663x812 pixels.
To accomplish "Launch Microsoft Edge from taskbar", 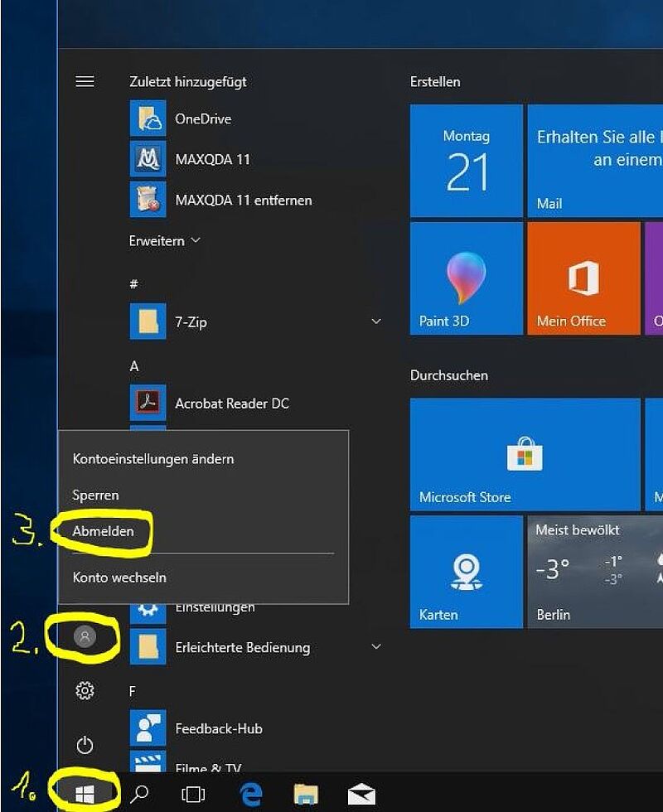I will [x=250, y=794].
